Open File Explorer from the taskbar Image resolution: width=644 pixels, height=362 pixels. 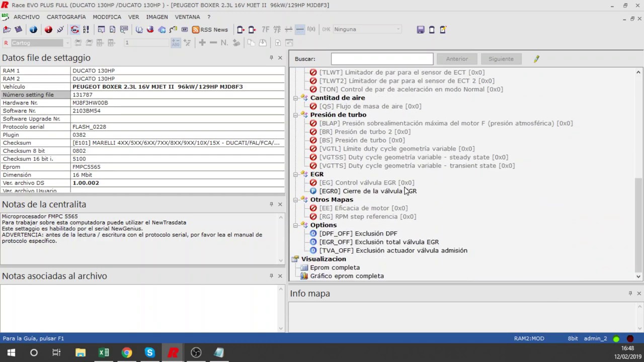80,352
